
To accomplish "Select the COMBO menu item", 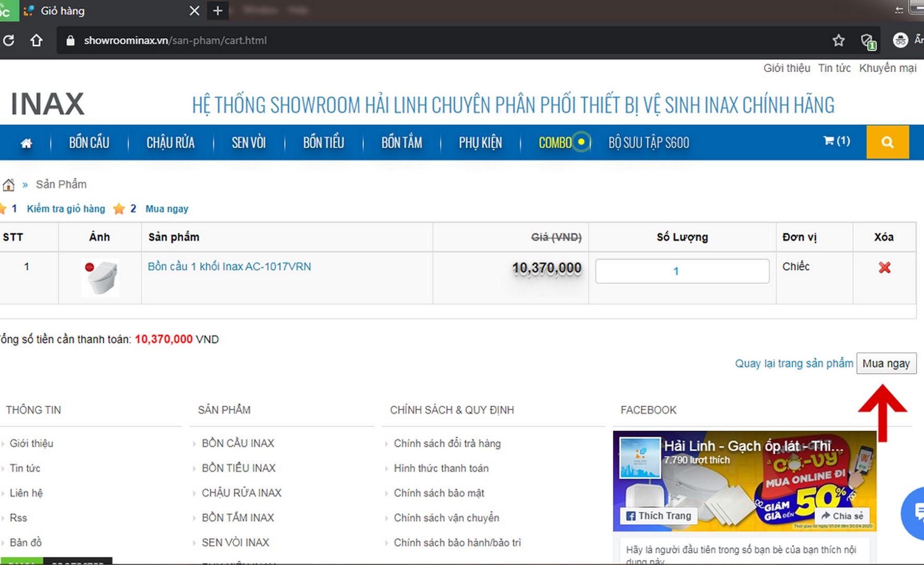I will click(x=555, y=143).
